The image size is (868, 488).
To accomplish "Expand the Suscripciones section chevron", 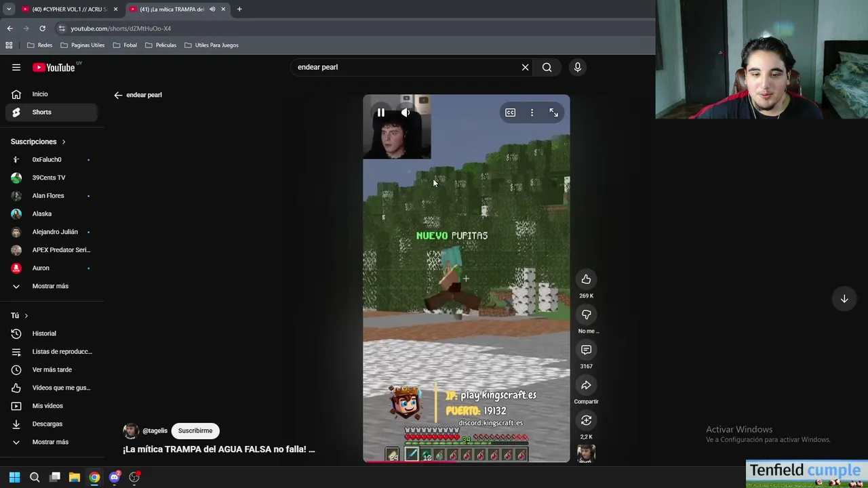I will [64, 142].
